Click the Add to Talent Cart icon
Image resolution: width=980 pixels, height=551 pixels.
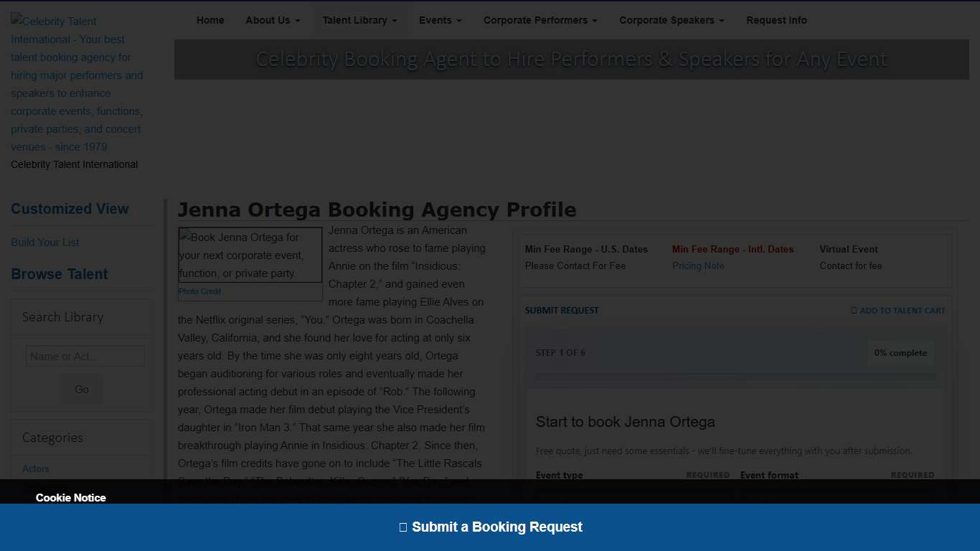tap(854, 311)
